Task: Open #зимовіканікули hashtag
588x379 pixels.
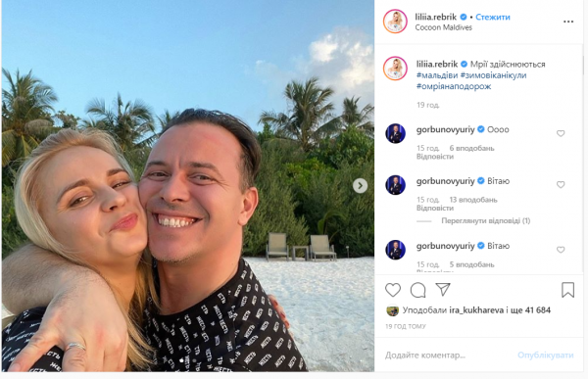Action: pos(493,75)
